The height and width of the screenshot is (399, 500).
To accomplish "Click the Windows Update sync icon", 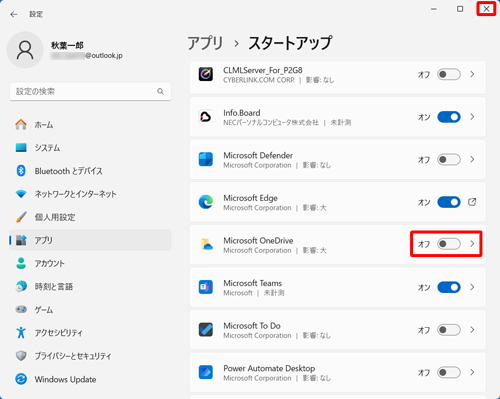I will pyautogui.click(x=21, y=379).
